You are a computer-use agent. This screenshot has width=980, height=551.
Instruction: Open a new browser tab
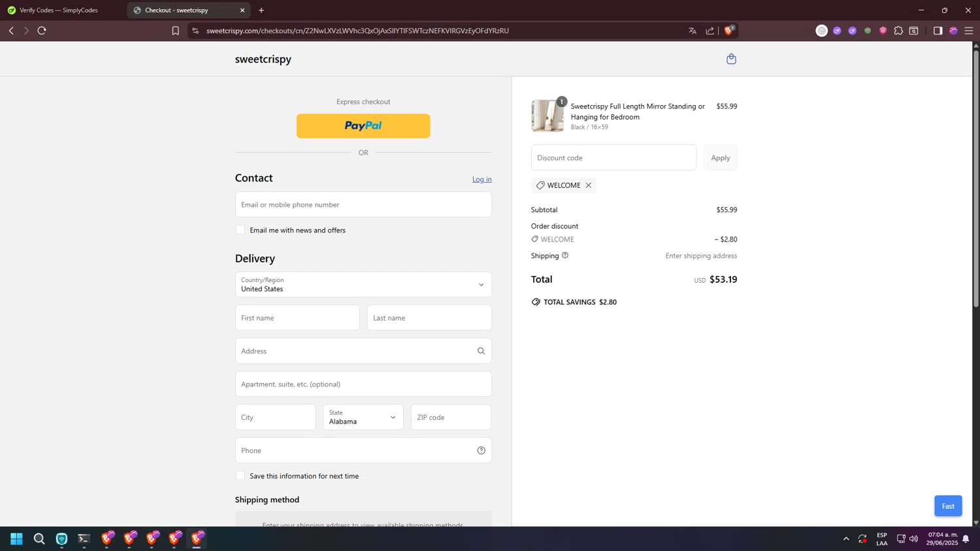point(261,10)
